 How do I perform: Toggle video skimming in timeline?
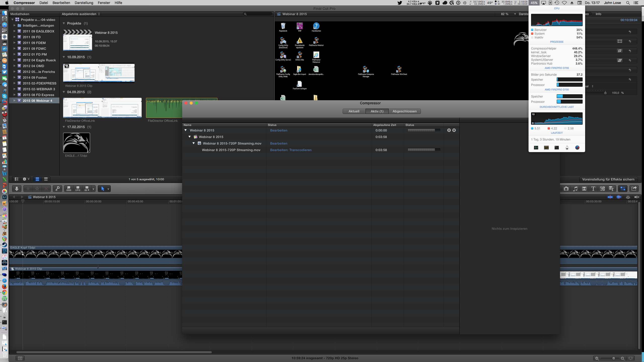click(610, 197)
